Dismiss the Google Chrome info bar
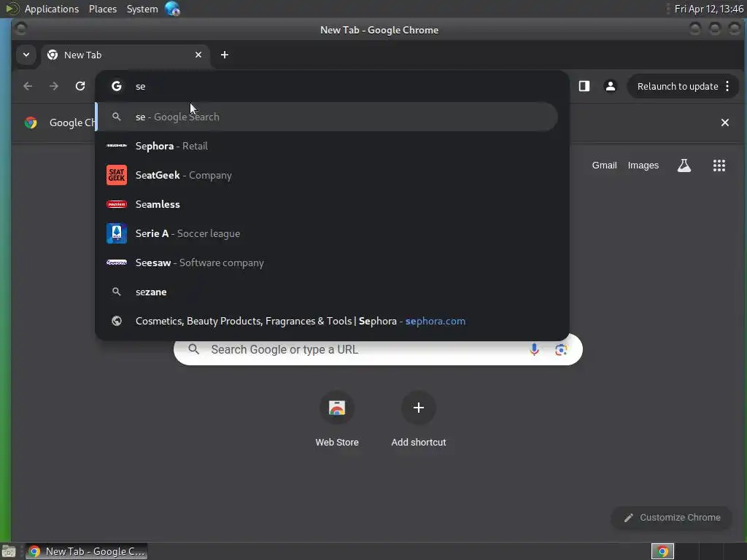Image resolution: width=747 pixels, height=560 pixels. pyautogui.click(x=724, y=122)
